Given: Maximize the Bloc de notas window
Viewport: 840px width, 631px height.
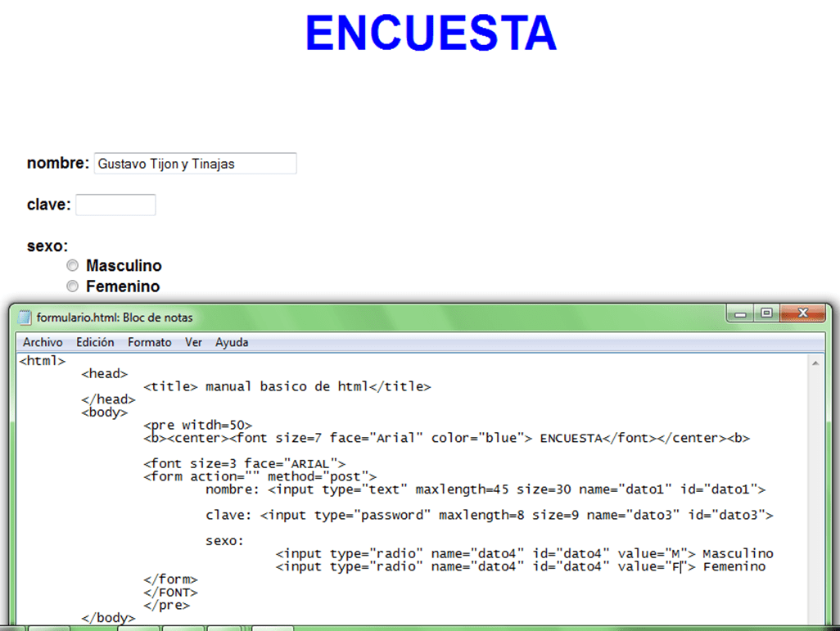Looking at the screenshot, I should [x=766, y=313].
